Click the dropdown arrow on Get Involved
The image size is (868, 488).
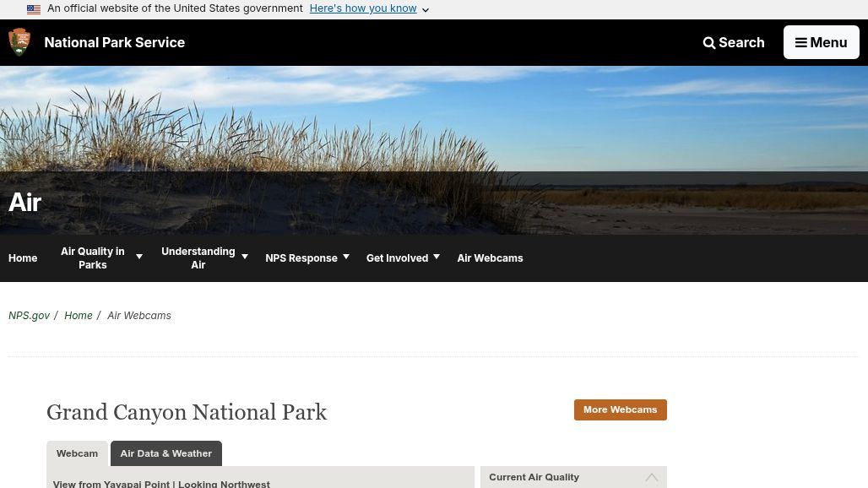point(436,256)
